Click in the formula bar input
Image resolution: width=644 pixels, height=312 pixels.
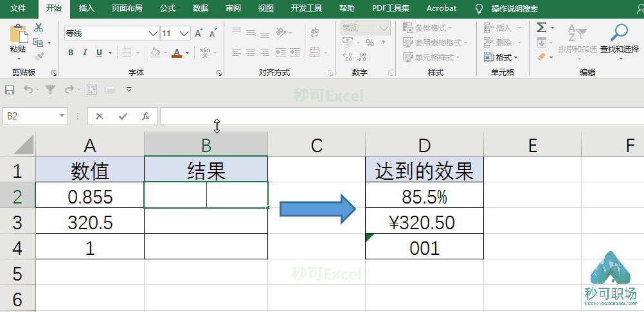(x=402, y=116)
